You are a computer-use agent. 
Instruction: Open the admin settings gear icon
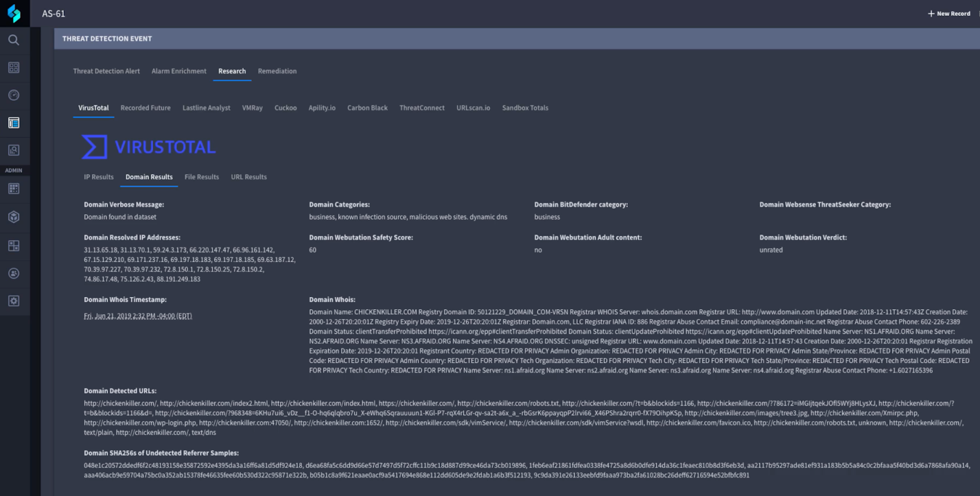click(13, 301)
